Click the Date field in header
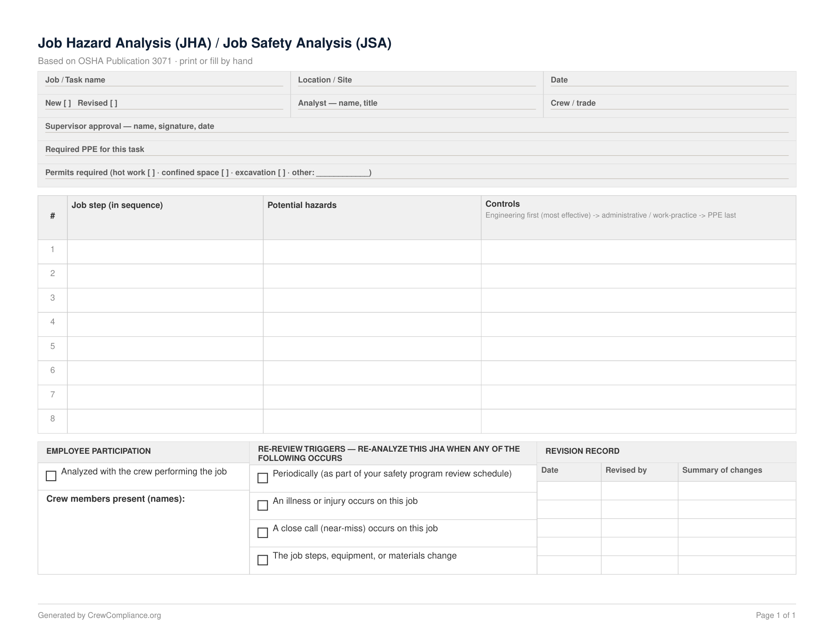Screen dimensions: 834x644 point(670,83)
